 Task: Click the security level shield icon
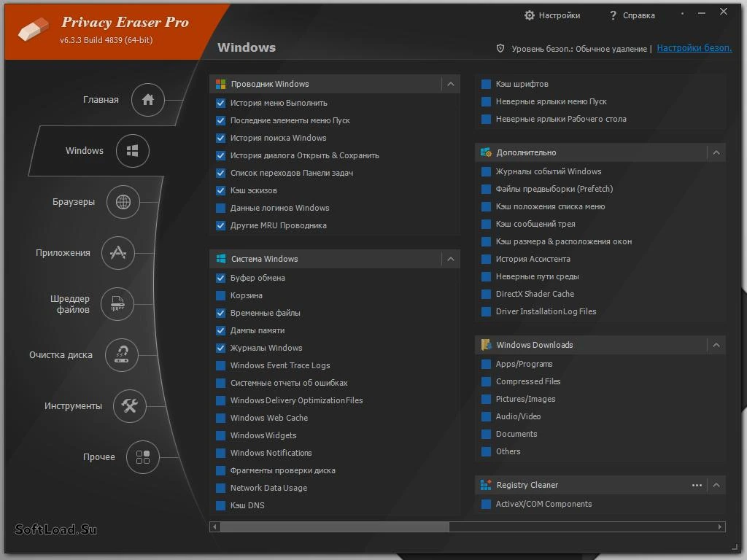coord(500,48)
